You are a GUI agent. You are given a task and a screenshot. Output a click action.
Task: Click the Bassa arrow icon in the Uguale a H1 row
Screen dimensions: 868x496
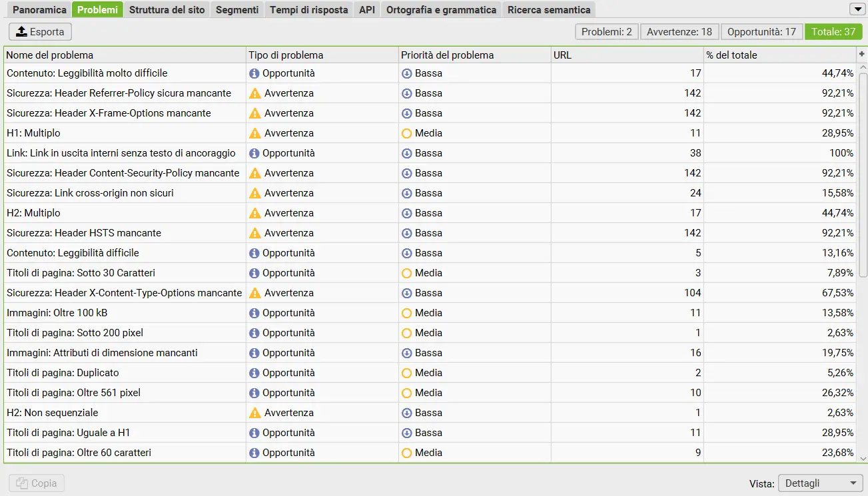coord(407,433)
